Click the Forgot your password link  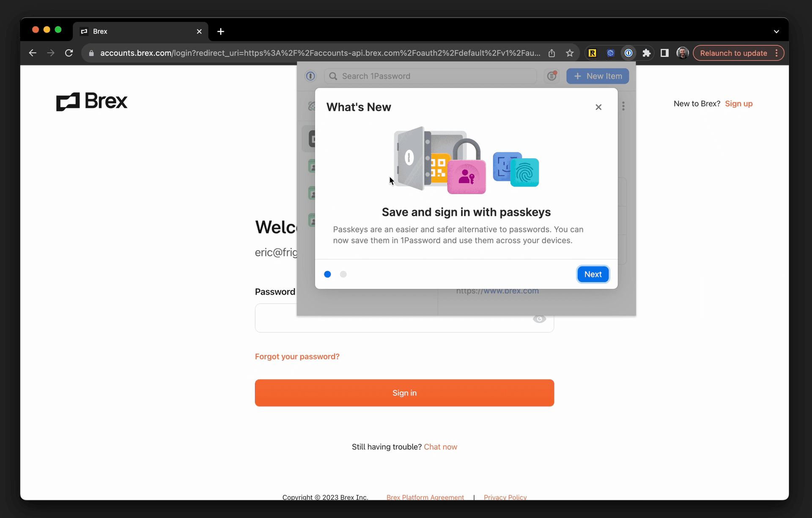coord(296,356)
